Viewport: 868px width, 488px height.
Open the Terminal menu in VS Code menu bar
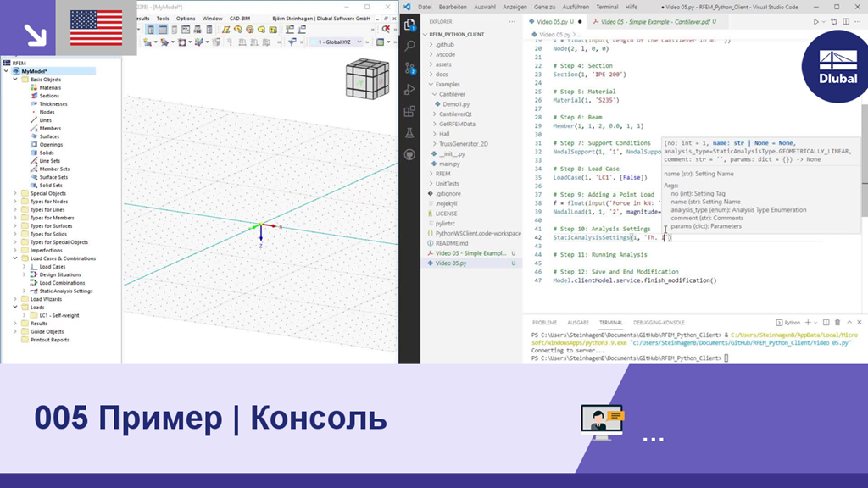pos(607,7)
